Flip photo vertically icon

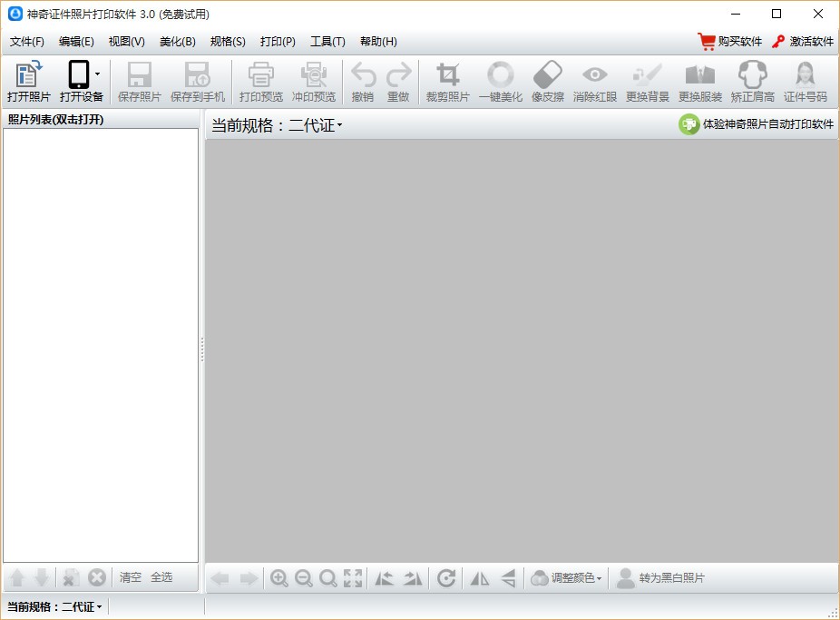(508, 578)
